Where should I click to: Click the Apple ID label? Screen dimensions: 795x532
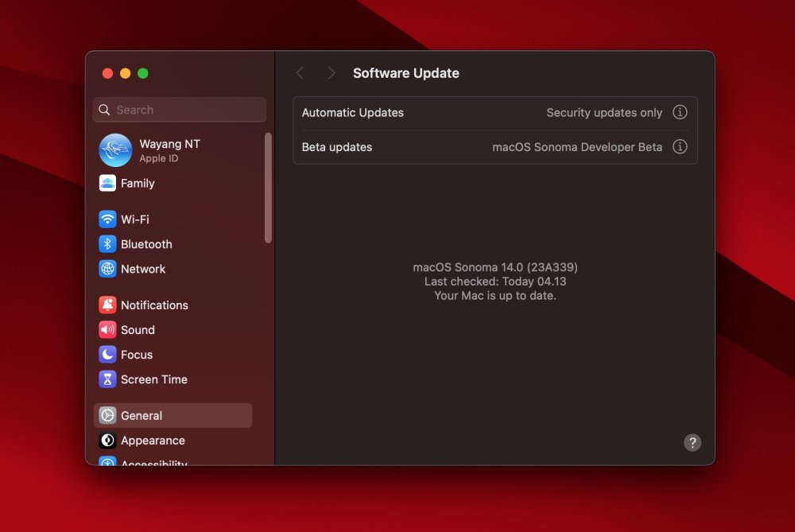click(x=159, y=158)
